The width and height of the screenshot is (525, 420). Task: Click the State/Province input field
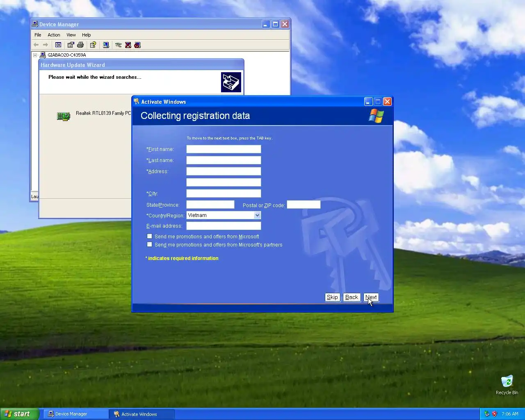click(x=210, y=205)
